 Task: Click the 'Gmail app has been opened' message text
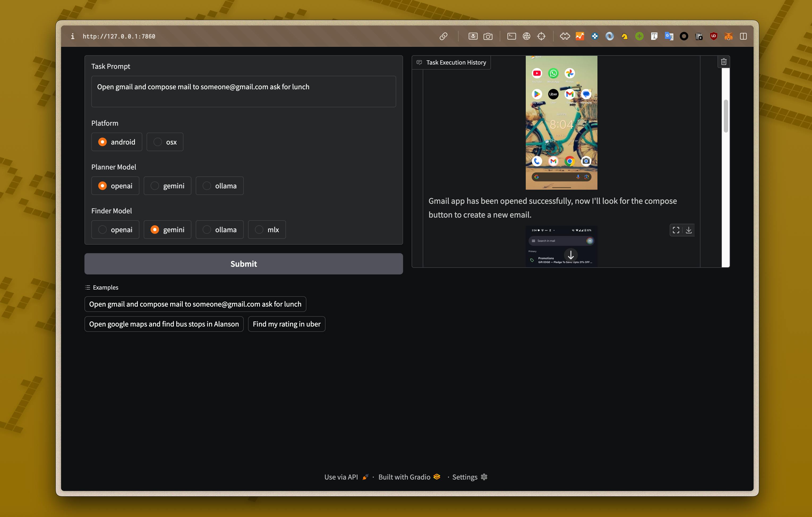552,207
